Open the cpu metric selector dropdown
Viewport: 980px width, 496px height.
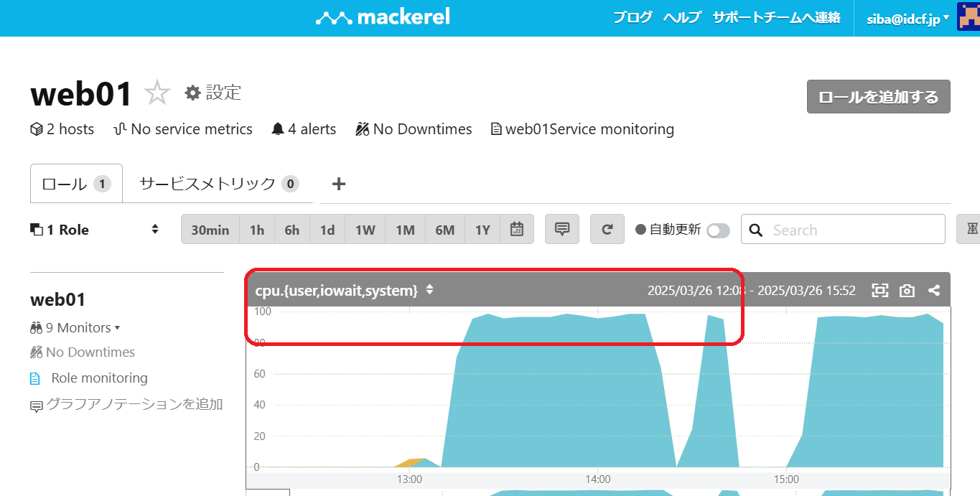429,290
